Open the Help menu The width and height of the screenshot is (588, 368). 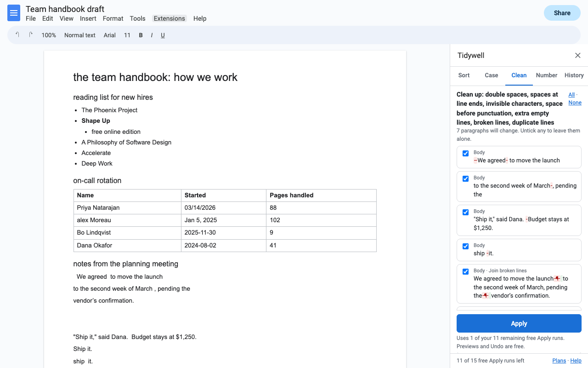tap(200, 18)
